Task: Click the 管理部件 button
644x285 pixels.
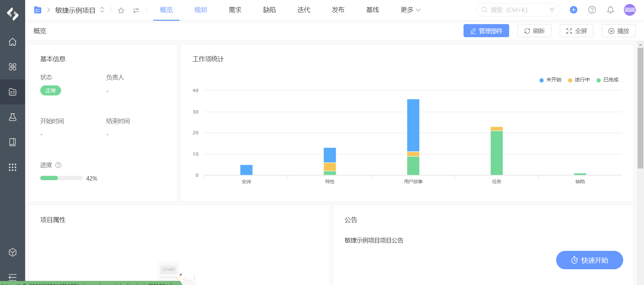Action: 486,31
